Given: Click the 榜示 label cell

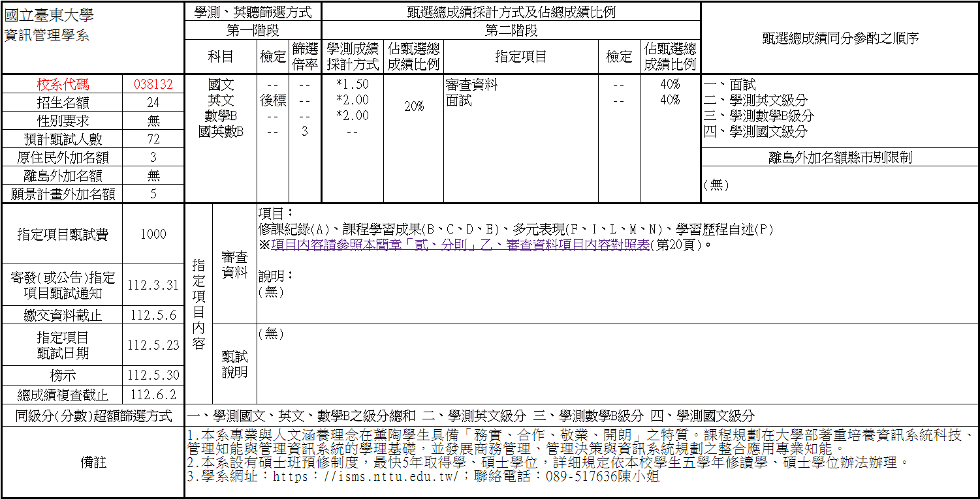Looking at the screenshot, I should click(63, 375).
